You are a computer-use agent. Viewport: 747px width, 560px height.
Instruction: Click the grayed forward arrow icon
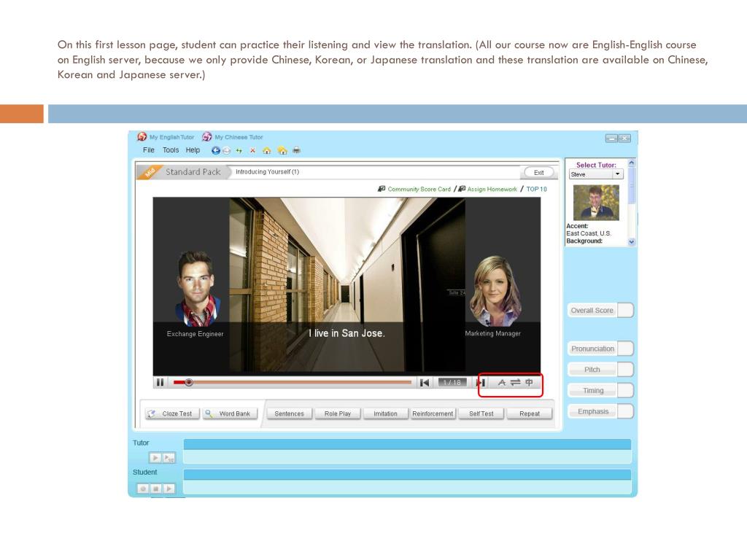[227, 150]
